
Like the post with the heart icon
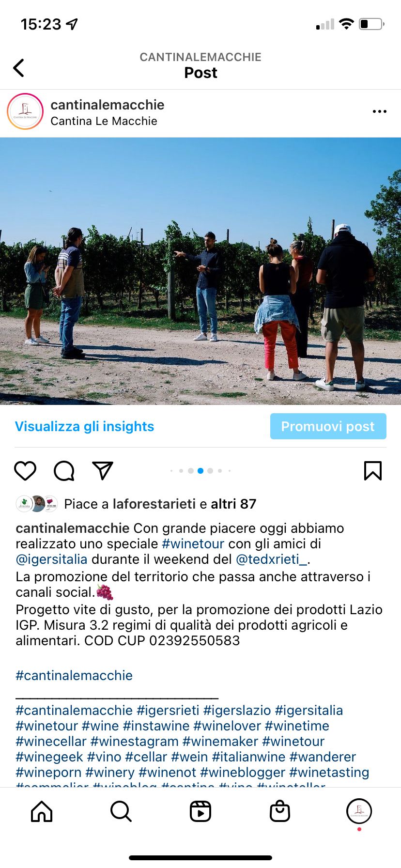[x=25, y=471]
